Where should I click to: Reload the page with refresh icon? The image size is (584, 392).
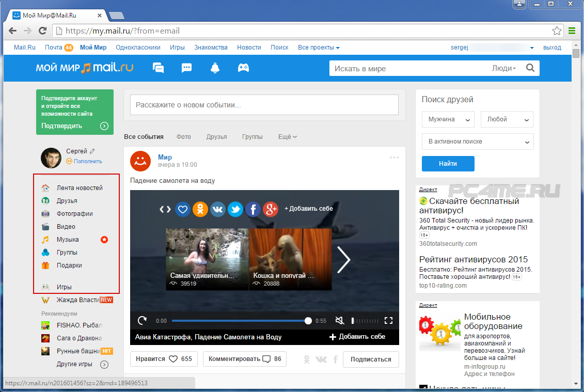[42, 31]
